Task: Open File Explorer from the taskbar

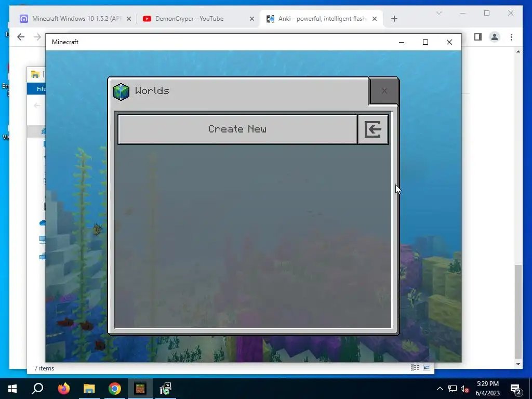Action: tap(89, 389)
